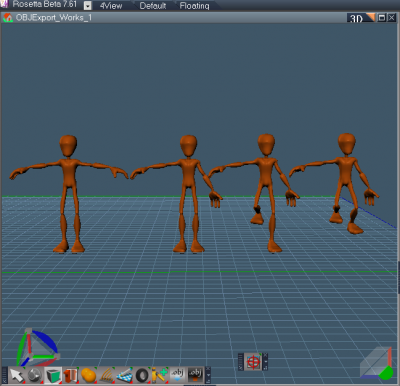Close the OBJExport_Works_1 view window
This screenshot has height=386, width=400.
(x=392, y=18)
